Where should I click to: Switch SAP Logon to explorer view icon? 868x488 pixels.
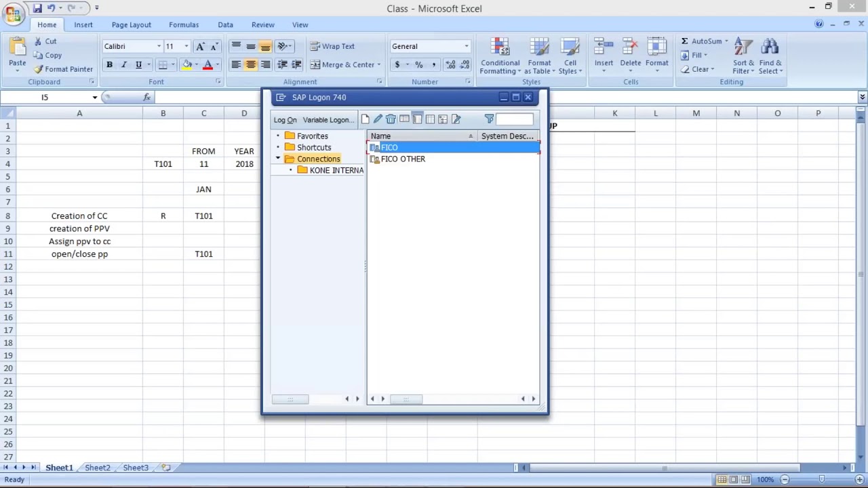click(x=404, y=119)
